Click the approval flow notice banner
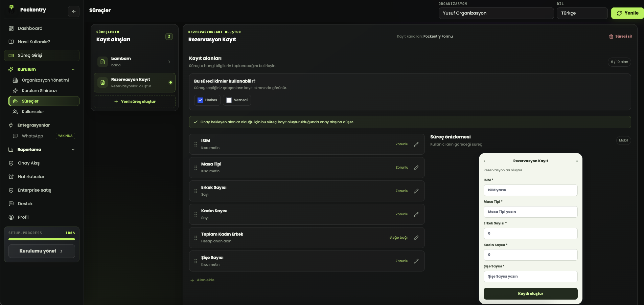Screen dimensions: 644x305 410,122
